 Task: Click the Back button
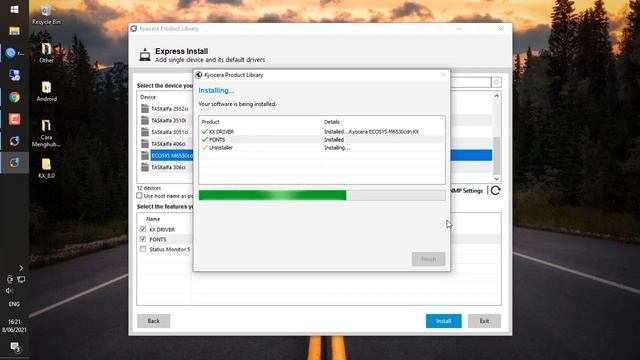[x=153, y=321]
